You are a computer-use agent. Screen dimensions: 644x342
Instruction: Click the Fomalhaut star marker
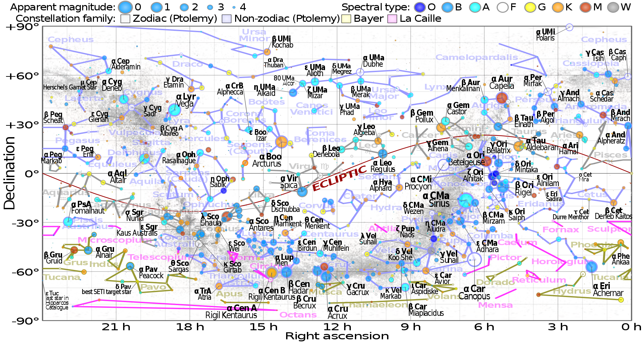(68, 222)
